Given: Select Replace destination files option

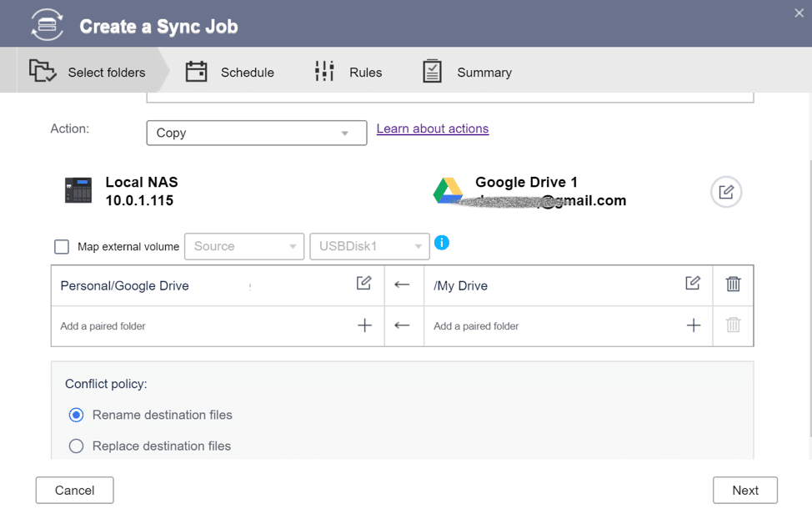Looking at the screenshot, I should point(76,446).
